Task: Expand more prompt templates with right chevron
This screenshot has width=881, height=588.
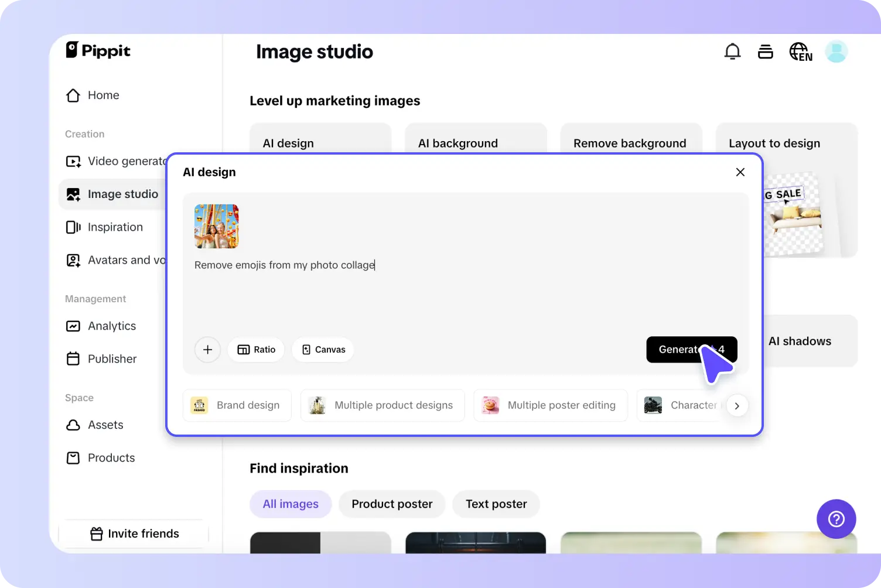Action: 737,405
